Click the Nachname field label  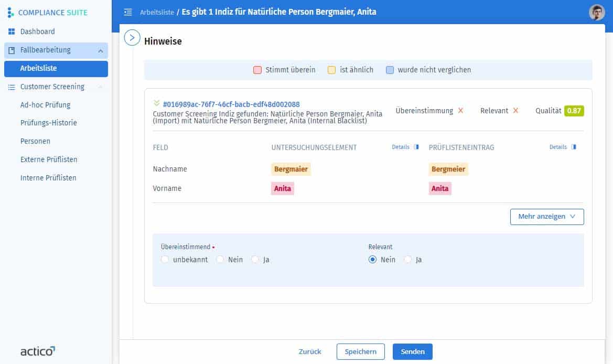tap(170, 169)
